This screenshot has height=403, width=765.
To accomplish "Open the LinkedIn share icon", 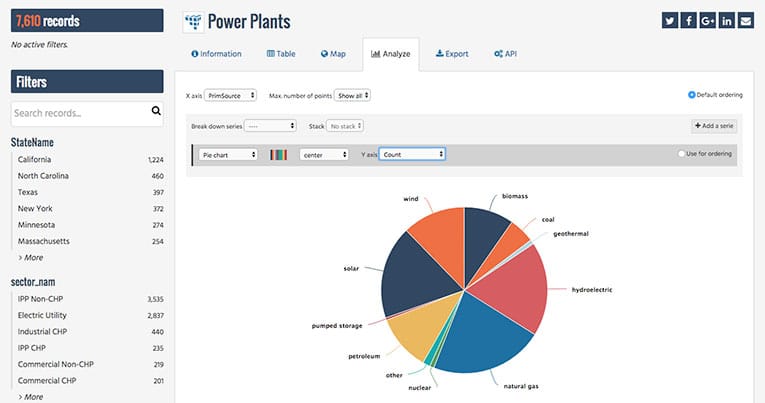I will pos(727,21).
